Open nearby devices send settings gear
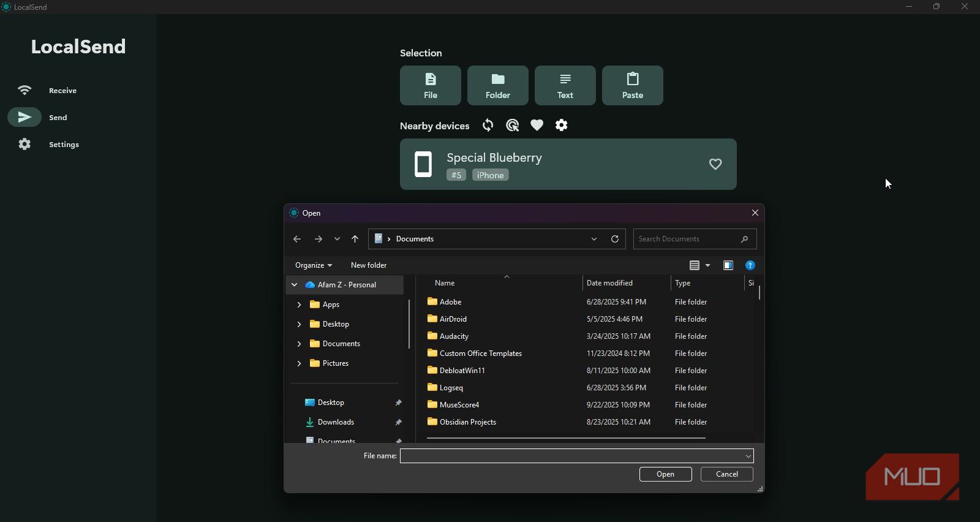 click(x=562, y=125)
